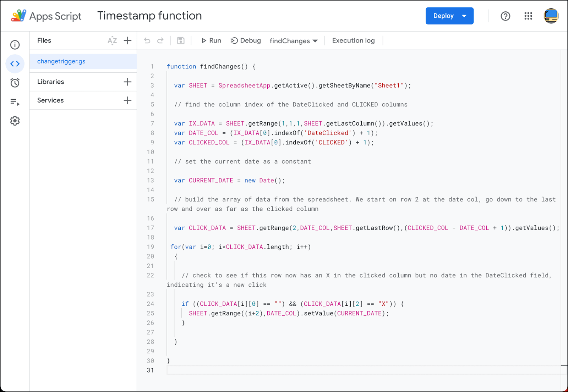Click the for loop code line
Viewport: 568px width, 392px height.
[241, 247]
